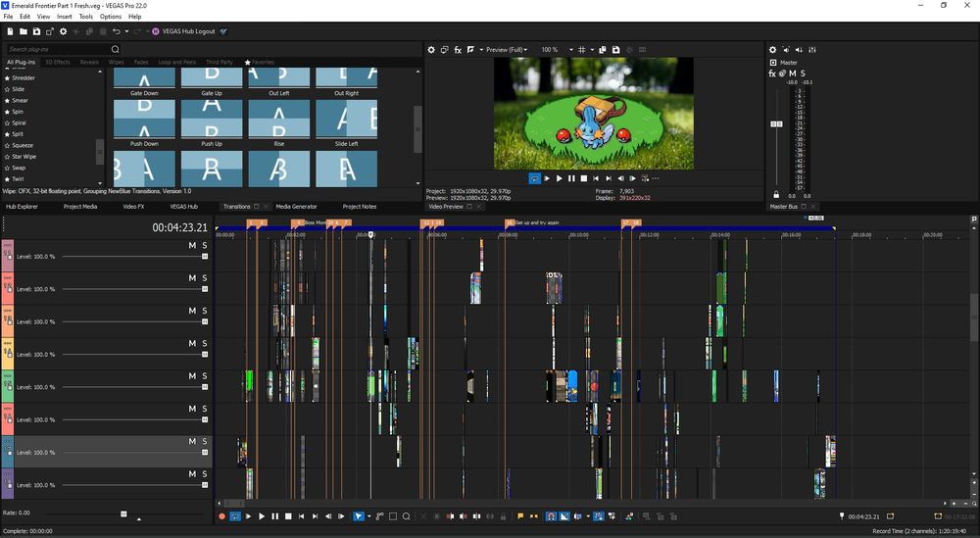Switch to the Wipes plug-in category tab
Screen dimensions: 980x538
pyautogui.click(x=117, y=62)
